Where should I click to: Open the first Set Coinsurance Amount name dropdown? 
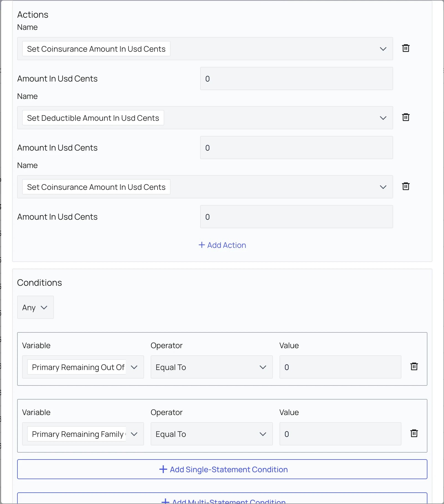205,49
